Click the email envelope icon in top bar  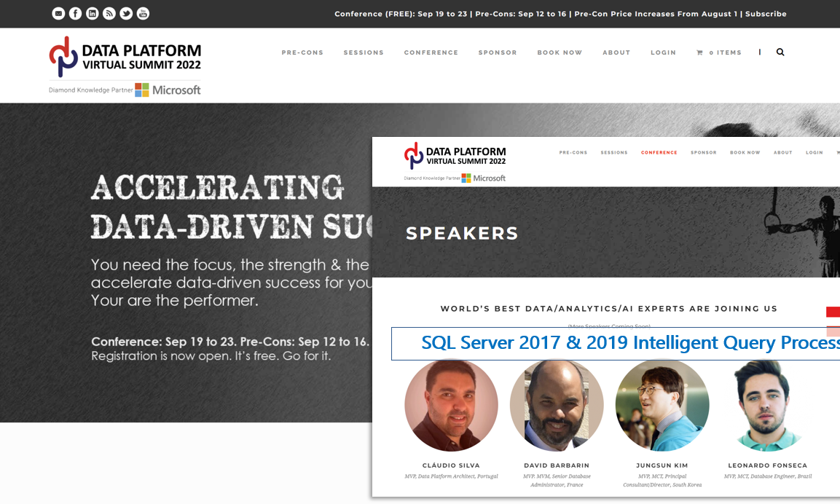pos(58,14)
